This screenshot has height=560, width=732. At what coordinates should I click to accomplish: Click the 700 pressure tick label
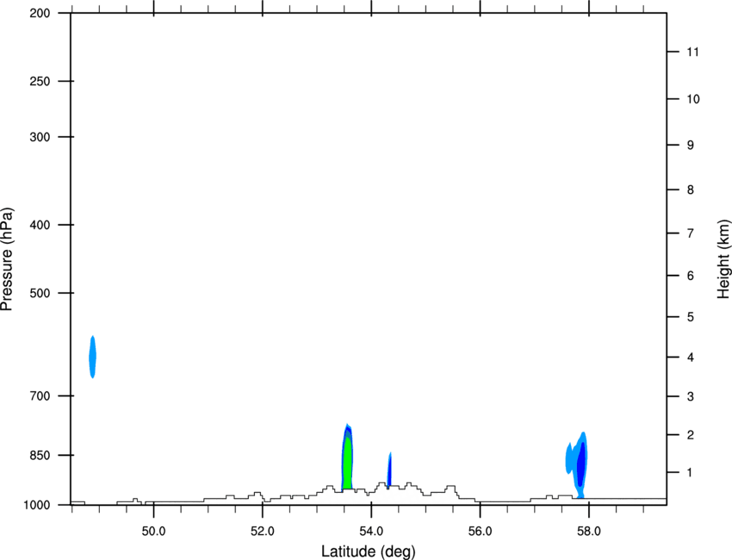(x=40, y=395)
